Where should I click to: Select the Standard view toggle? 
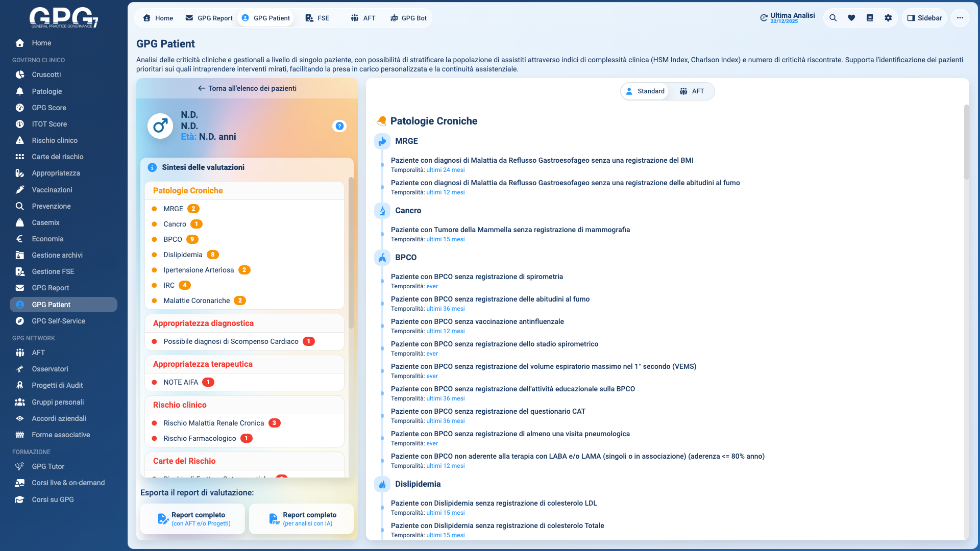645,91
